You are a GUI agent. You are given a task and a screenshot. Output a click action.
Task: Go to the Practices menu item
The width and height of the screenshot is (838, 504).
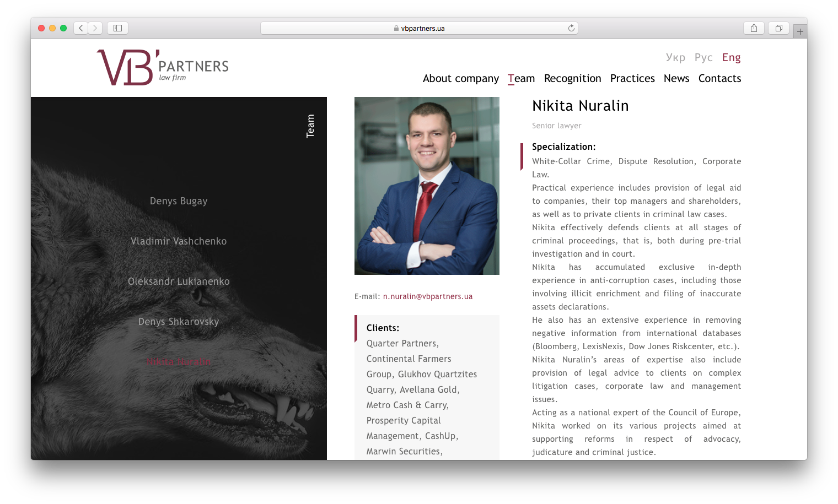[632, 78]
